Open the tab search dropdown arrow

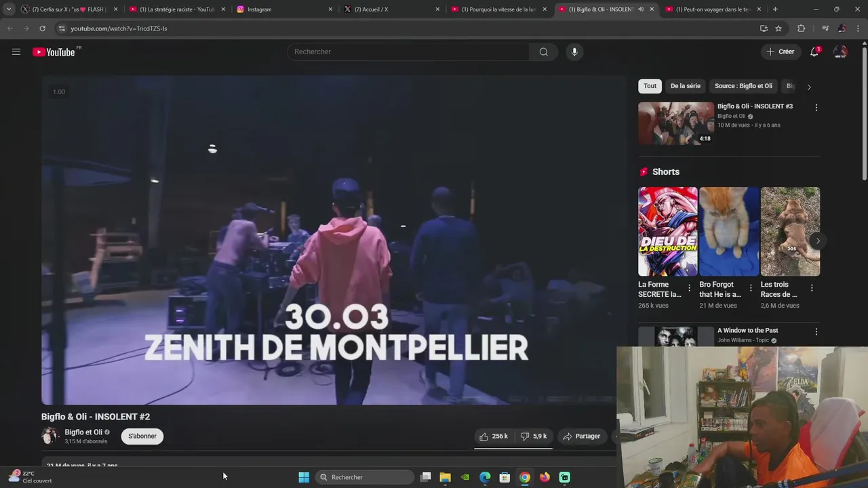(x=9, y=9)
